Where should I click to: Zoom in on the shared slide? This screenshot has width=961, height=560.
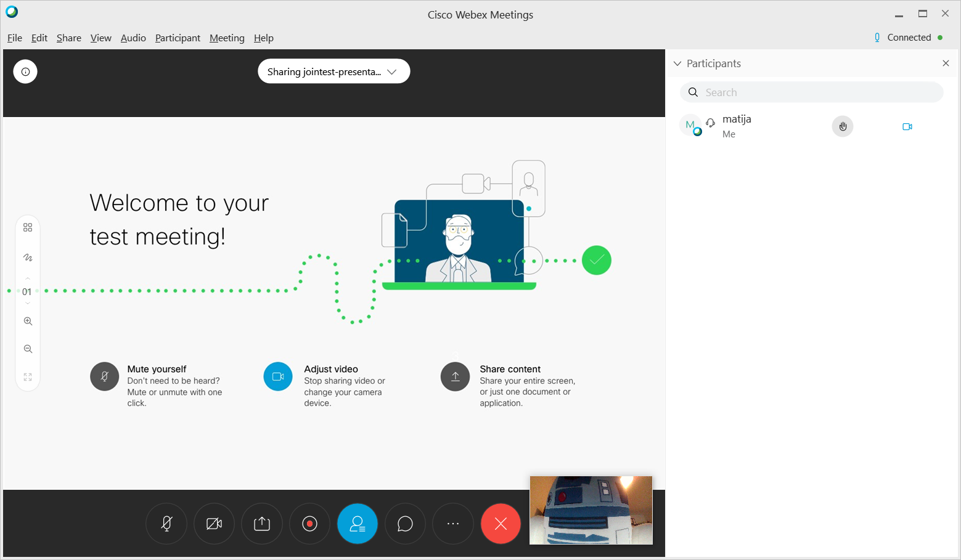coord(28,321)
